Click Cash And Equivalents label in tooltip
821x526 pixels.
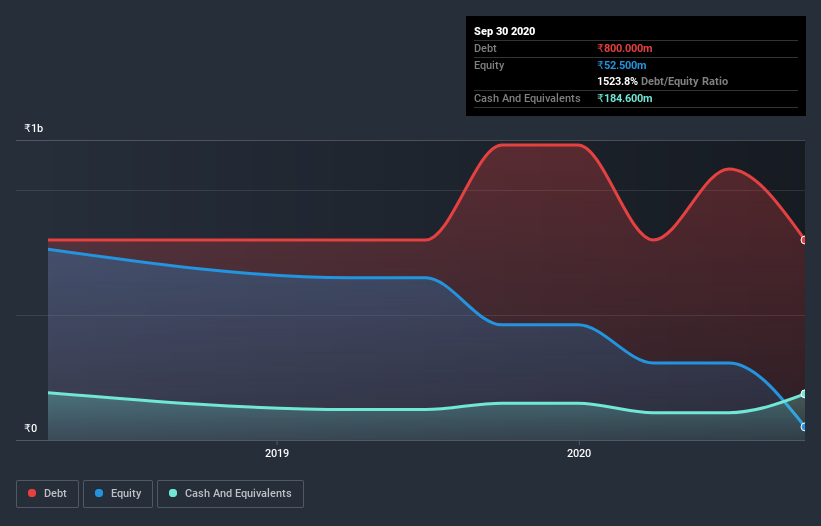coord(527,98)
